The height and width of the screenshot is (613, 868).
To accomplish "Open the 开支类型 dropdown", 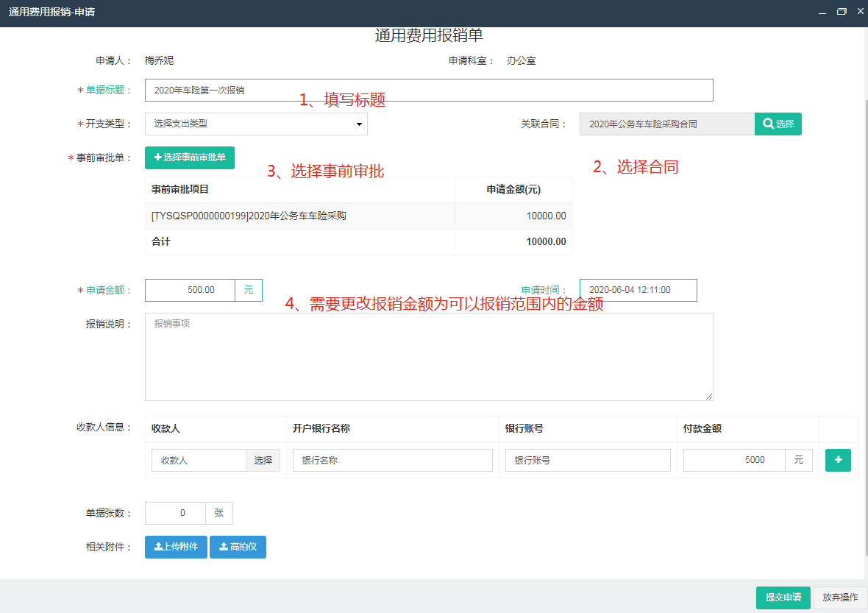I will 256,124.
